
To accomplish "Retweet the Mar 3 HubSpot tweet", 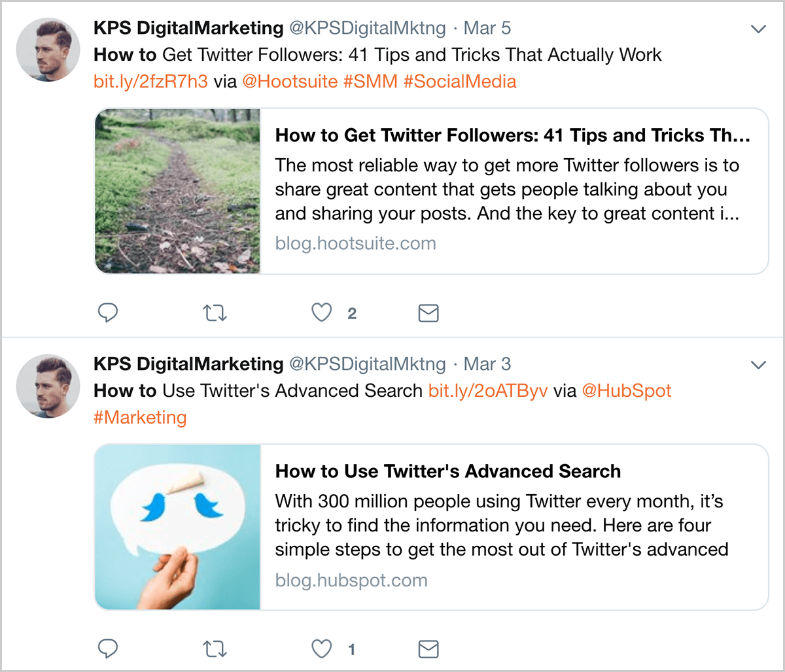I will 215,649.
